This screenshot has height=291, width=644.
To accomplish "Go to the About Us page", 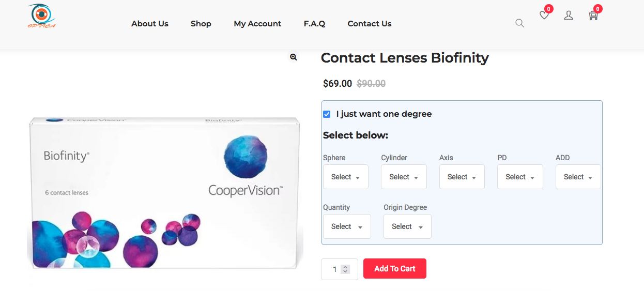I will tap(150, 24).
